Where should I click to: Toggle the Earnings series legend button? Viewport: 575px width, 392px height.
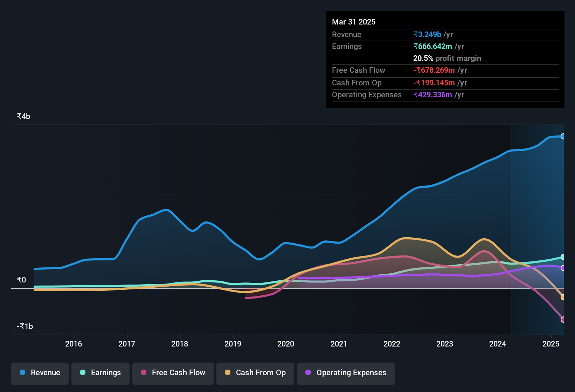(x=101, y=373)
